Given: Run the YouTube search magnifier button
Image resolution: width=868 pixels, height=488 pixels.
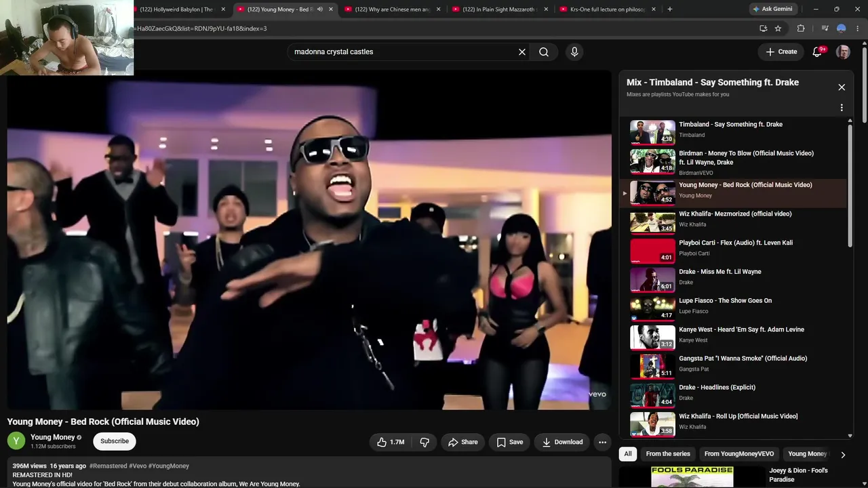Looking at the screenshot, I should 544,52.
